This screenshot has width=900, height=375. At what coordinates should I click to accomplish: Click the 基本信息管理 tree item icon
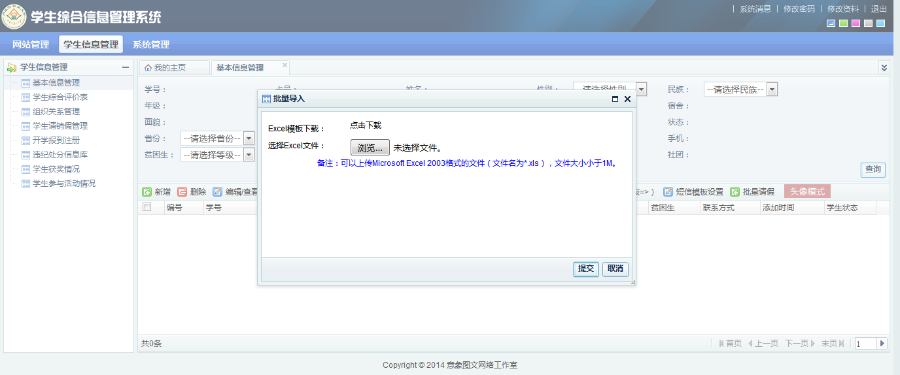(25, 83)
